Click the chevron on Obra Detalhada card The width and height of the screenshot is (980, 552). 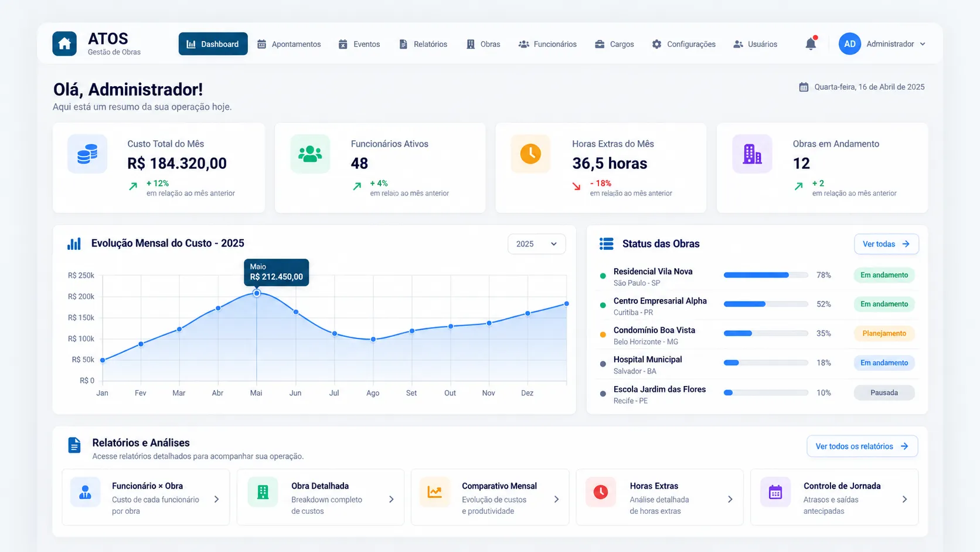[x=391, y=499]
